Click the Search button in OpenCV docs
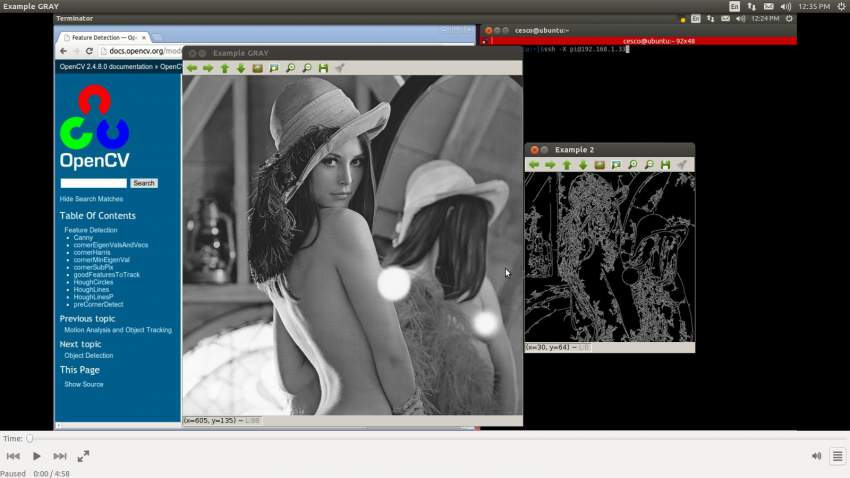 point(144,183)
